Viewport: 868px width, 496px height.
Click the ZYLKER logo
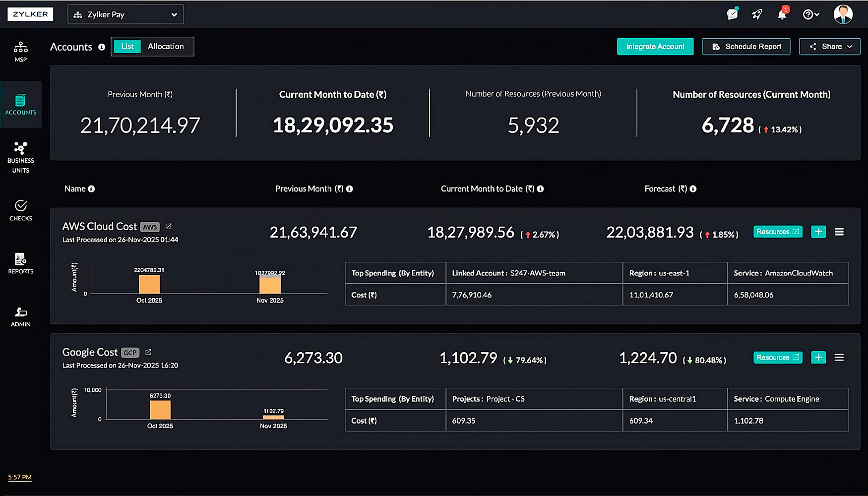30,14
